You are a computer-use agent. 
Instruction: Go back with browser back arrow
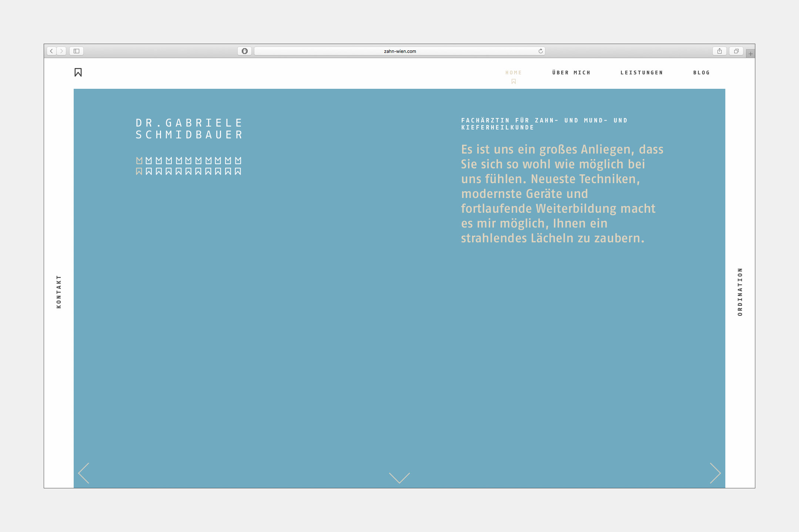[51, 51]
